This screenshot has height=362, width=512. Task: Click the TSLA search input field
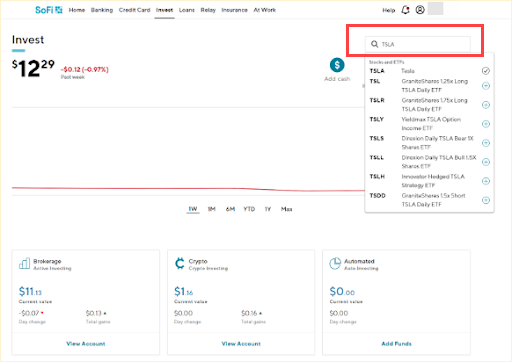418,44
